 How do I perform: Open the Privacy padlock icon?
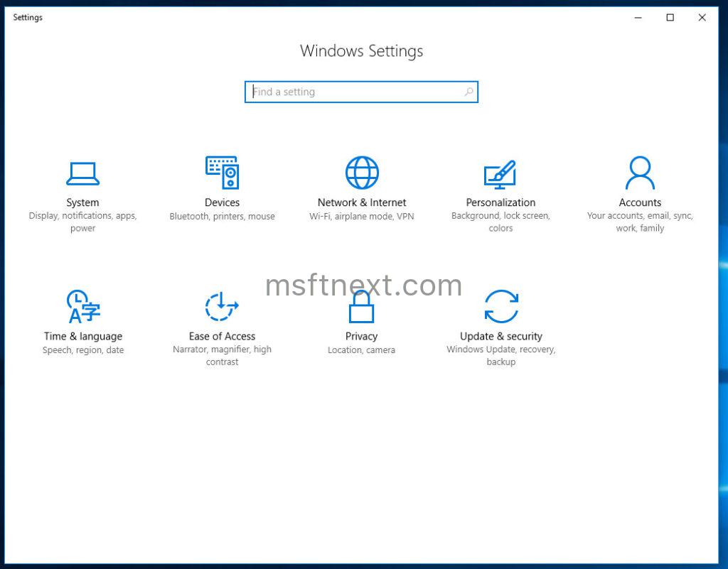pyautogui.click(x=361, y=307)
